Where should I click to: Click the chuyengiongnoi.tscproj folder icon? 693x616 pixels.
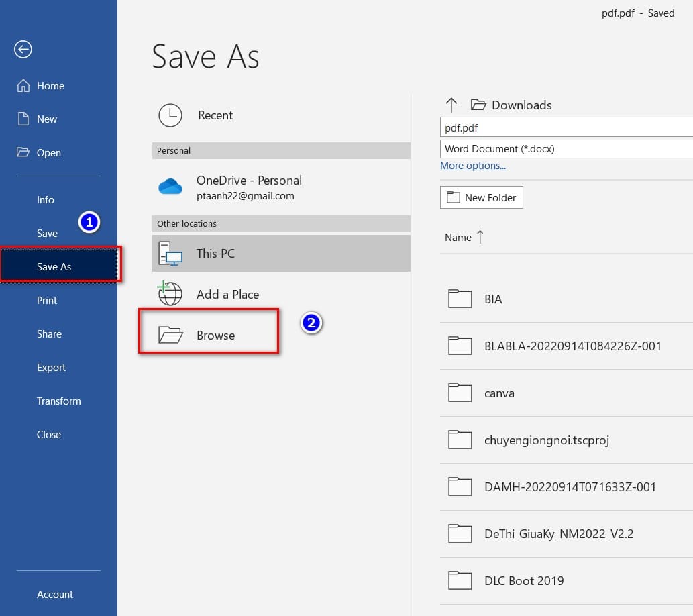pyautogui.click(x=460, y=440)
